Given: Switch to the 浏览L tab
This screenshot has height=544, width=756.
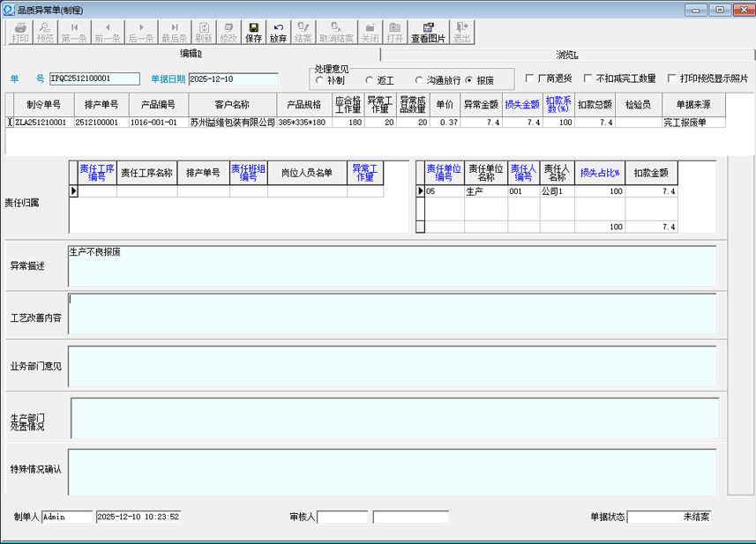Looking at the screenshot, I should coord(567,55).
